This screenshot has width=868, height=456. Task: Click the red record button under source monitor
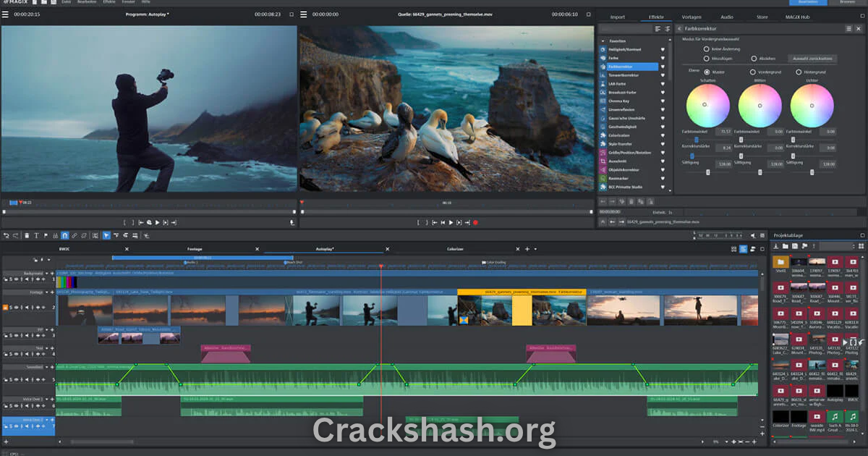[x=475, y=223]
